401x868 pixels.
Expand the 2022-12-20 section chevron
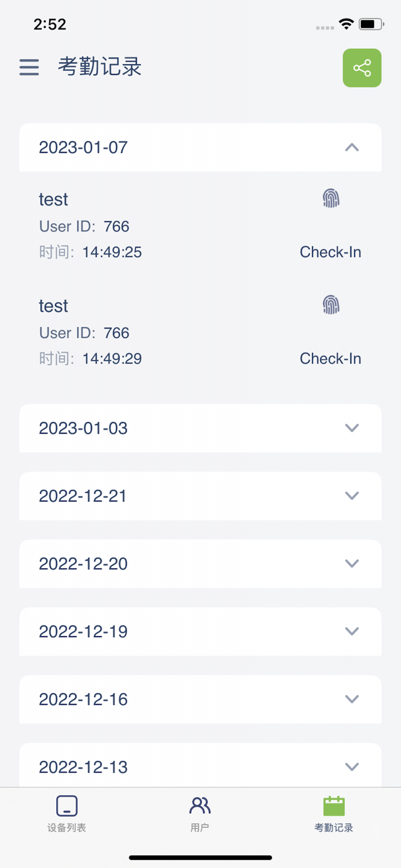352,564
